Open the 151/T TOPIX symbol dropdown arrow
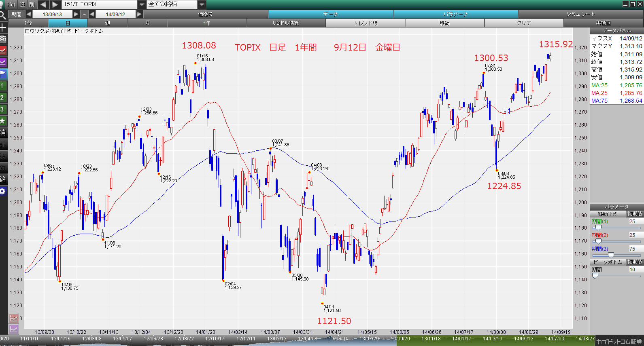This screenshot has height=346, width=644. coord(142,4)
